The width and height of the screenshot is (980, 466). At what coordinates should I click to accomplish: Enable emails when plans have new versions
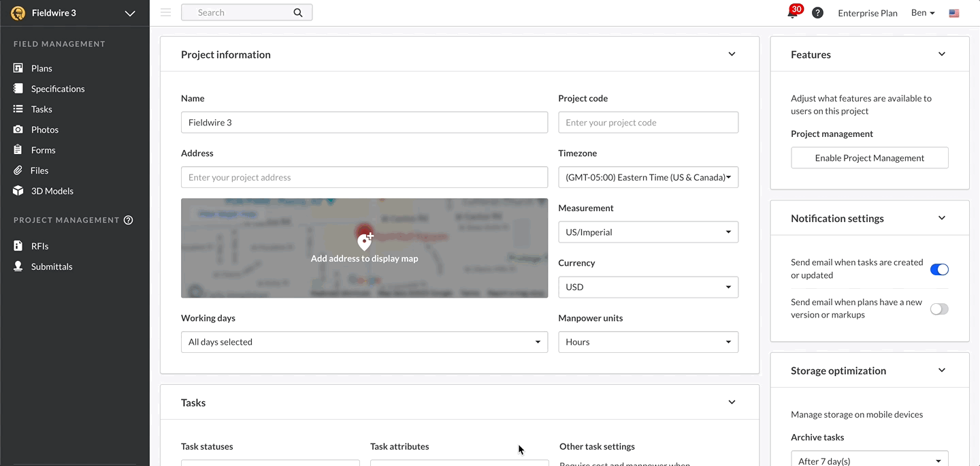point(939,309)
